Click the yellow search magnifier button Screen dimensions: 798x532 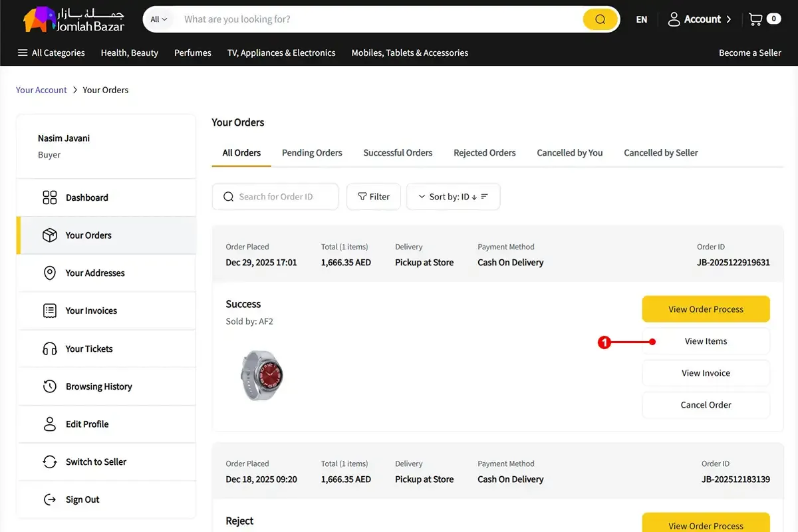tap(600, 19)
